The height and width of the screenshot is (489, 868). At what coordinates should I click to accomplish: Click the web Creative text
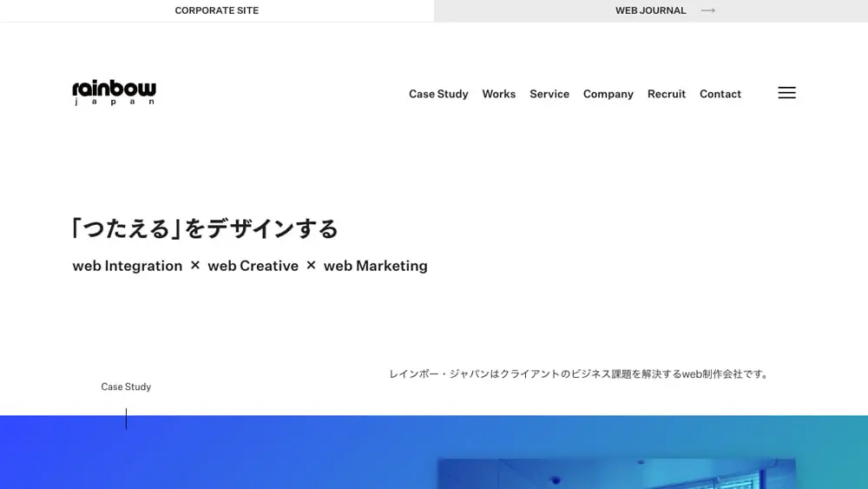[x=253, y=266]
